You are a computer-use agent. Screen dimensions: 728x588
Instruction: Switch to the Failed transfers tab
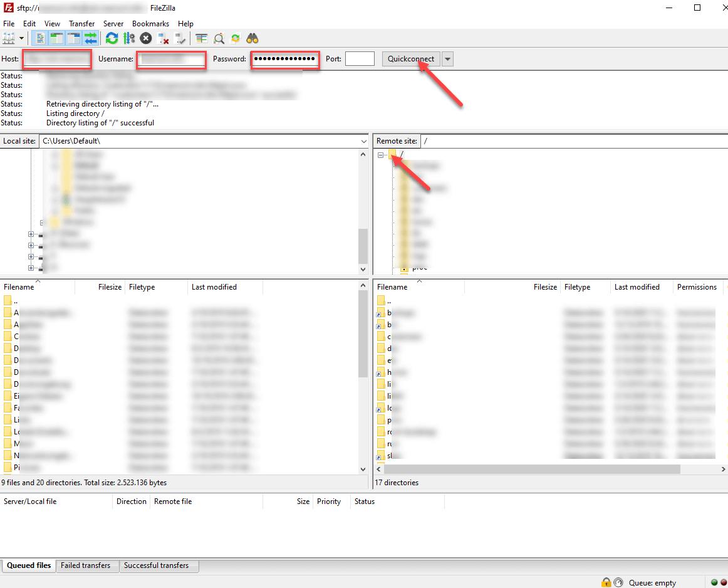(86, 565)
